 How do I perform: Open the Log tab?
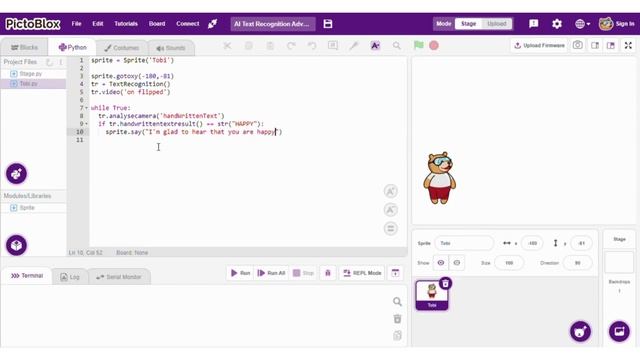70,277
